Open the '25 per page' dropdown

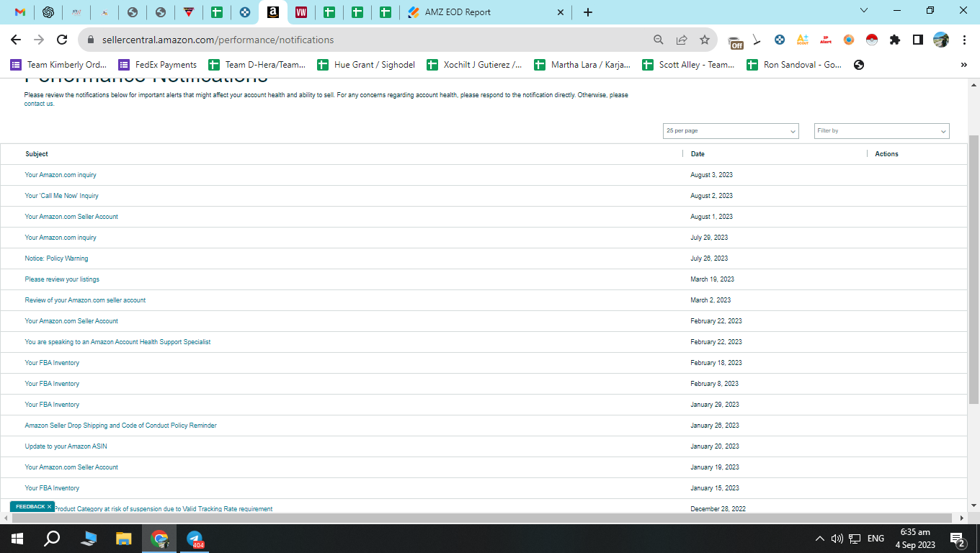pos(731,131)
